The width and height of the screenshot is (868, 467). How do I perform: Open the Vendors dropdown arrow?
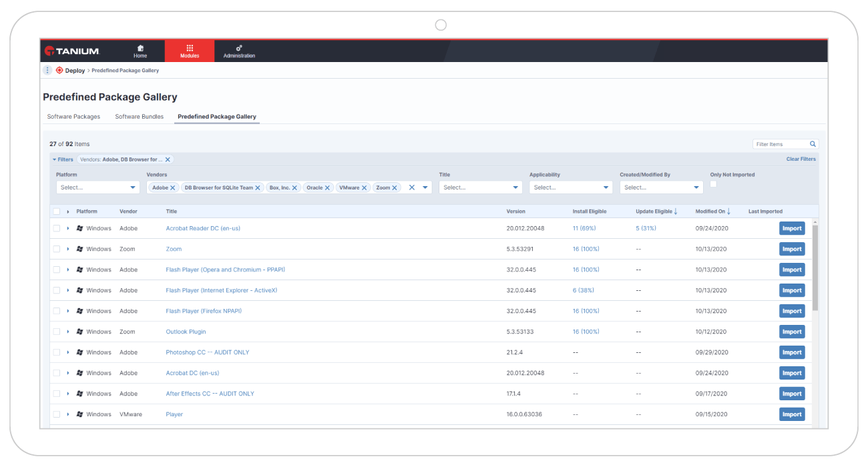(x=425, y=187)
